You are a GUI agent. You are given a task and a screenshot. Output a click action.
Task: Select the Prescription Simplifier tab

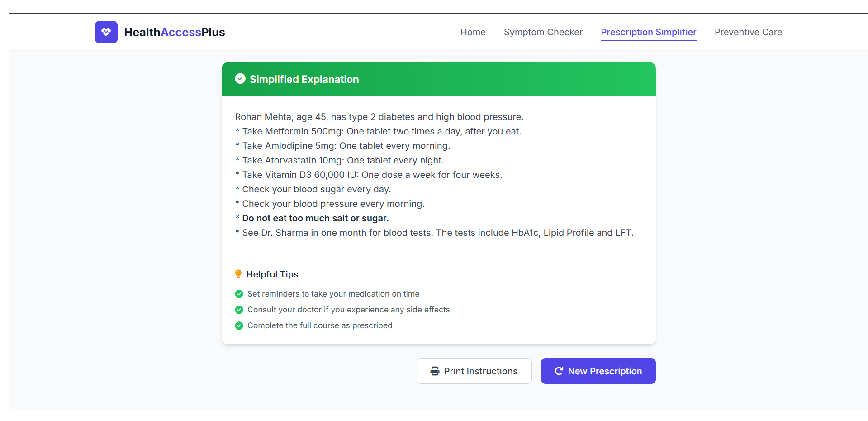[x=648, y=32]
